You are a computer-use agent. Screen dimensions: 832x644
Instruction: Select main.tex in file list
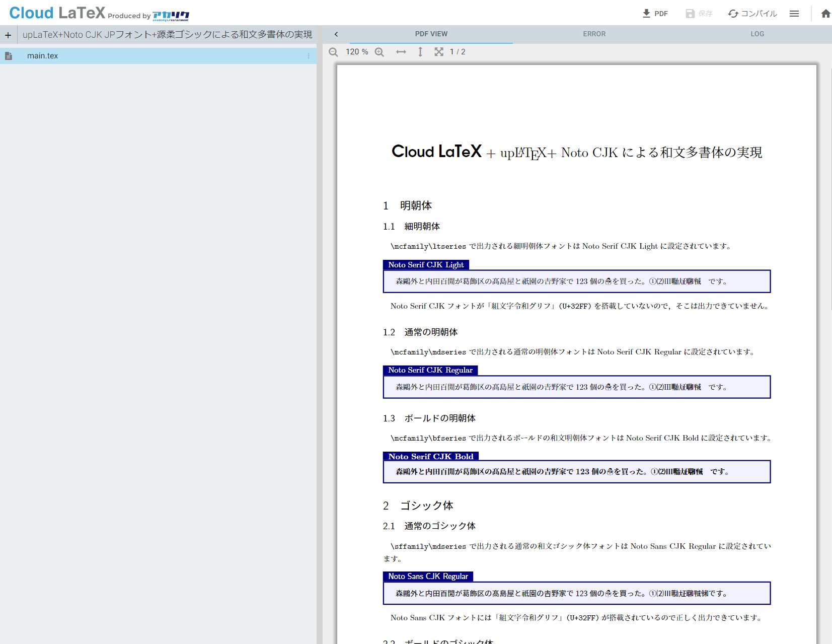158,56
